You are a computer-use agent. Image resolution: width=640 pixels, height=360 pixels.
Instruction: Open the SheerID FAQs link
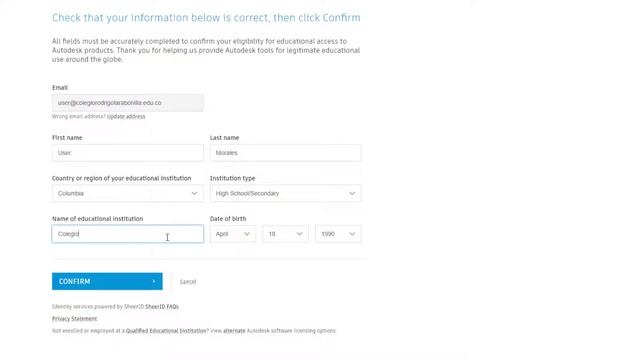162,307
